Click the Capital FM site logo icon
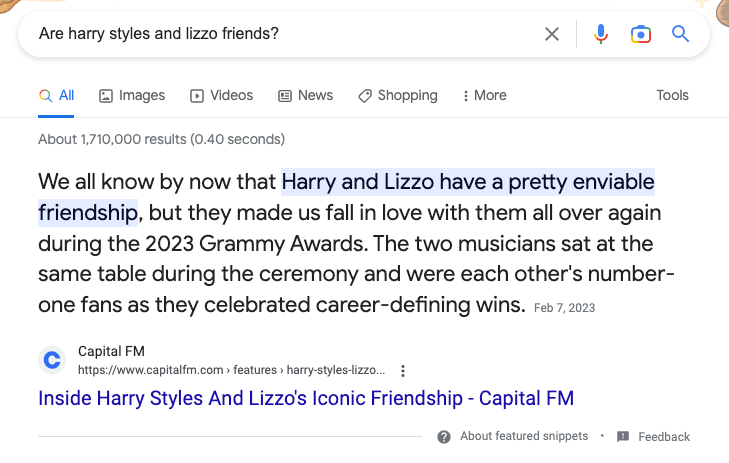 pyautogui.click(x=52, y=360)
